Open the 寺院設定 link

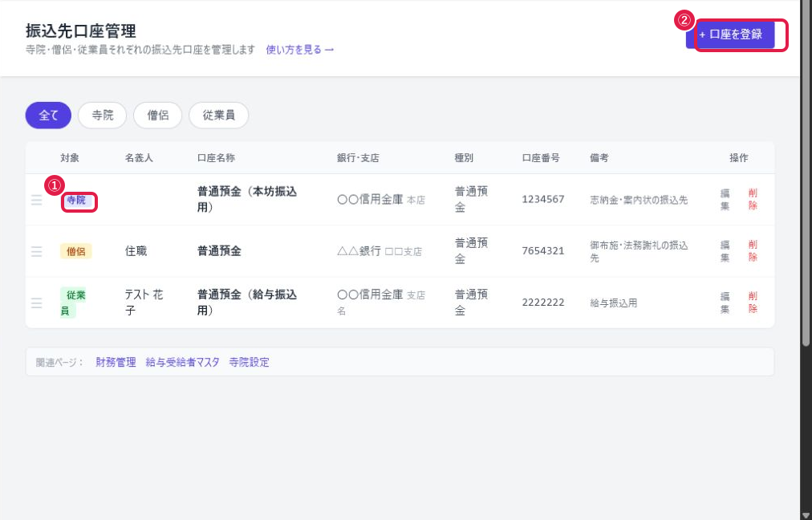pos(249,362)
